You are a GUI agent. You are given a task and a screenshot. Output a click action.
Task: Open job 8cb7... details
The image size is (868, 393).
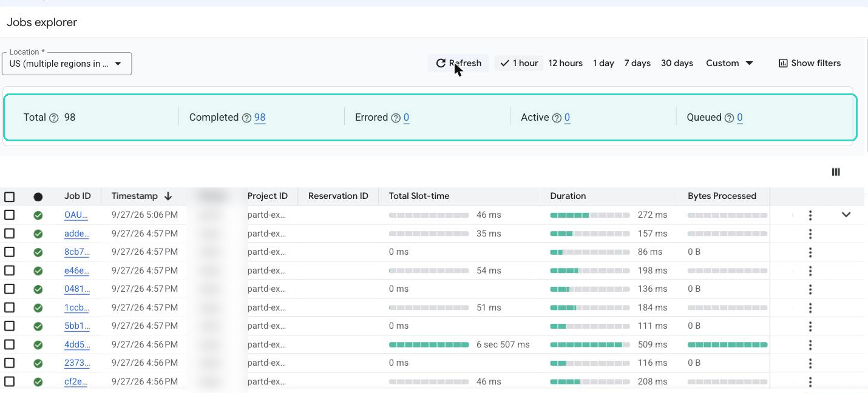76,252
